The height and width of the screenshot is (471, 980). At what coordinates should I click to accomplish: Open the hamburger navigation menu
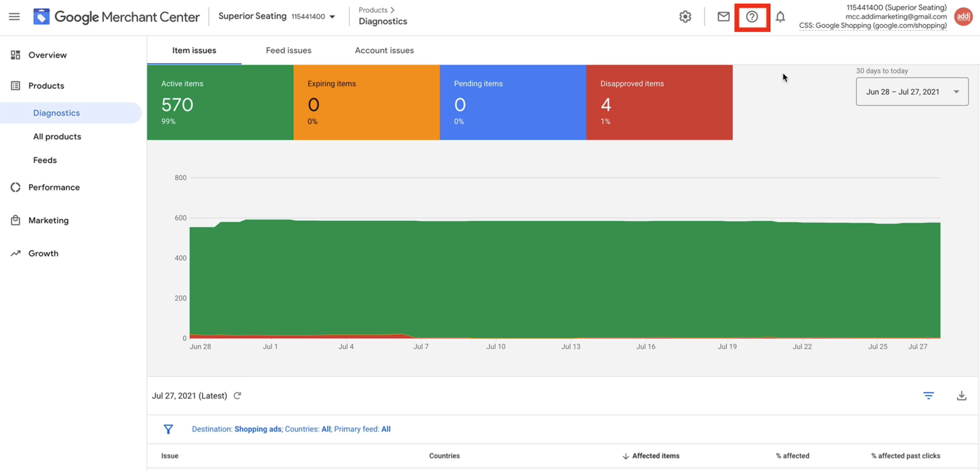pos(14,16)
